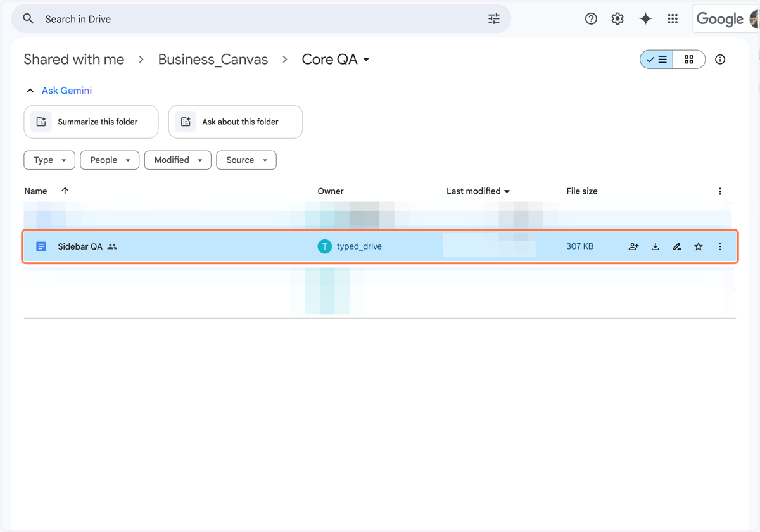Open column header more options menu
Screen dimensions: 760x532
tap(720, 191)
